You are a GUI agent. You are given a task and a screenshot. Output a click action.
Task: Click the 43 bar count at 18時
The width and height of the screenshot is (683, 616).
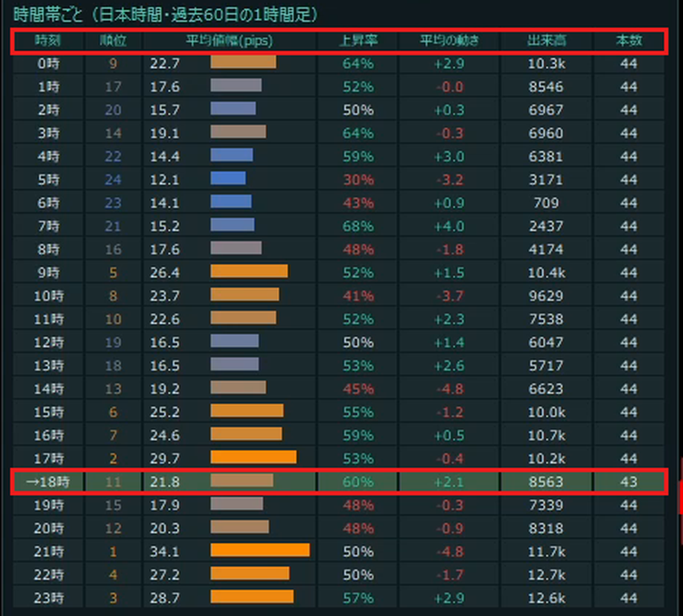click(x=629, y=482)
